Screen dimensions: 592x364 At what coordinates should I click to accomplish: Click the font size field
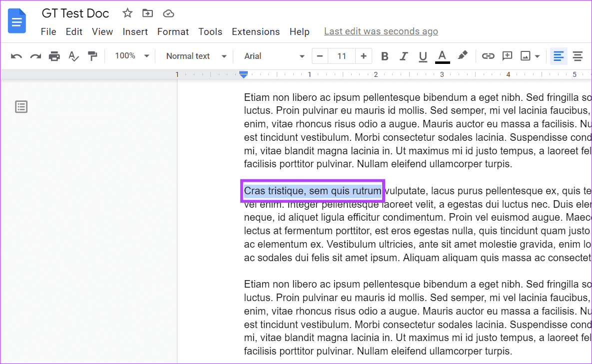click(342, 56)
